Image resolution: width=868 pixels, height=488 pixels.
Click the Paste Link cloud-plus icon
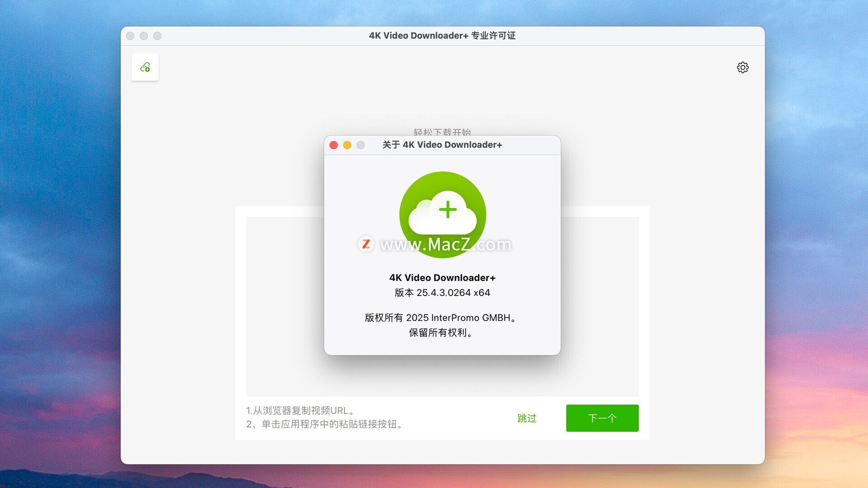145,67
